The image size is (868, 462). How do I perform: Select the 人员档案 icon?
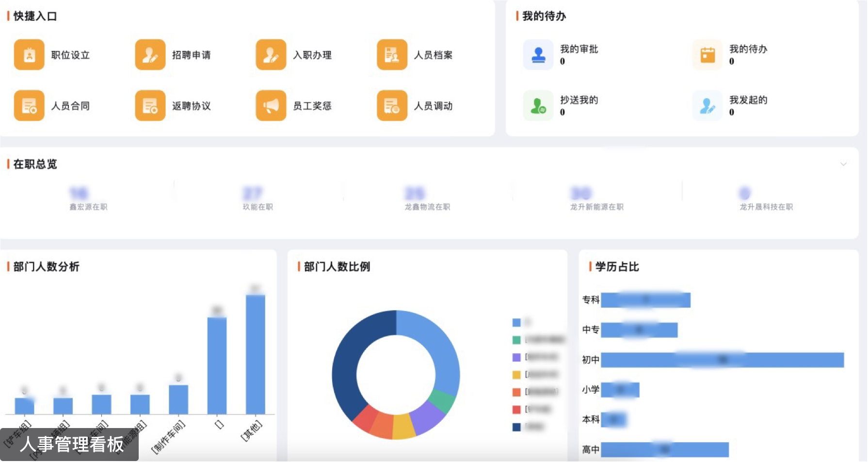(392, 55)
